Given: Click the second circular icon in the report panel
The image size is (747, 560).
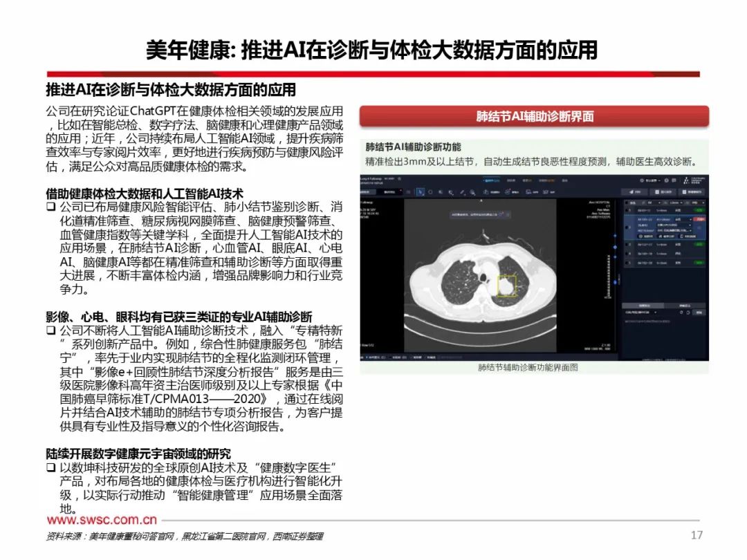Looking at the screenshot, I should pyautogui.click(x=688, y=312).
